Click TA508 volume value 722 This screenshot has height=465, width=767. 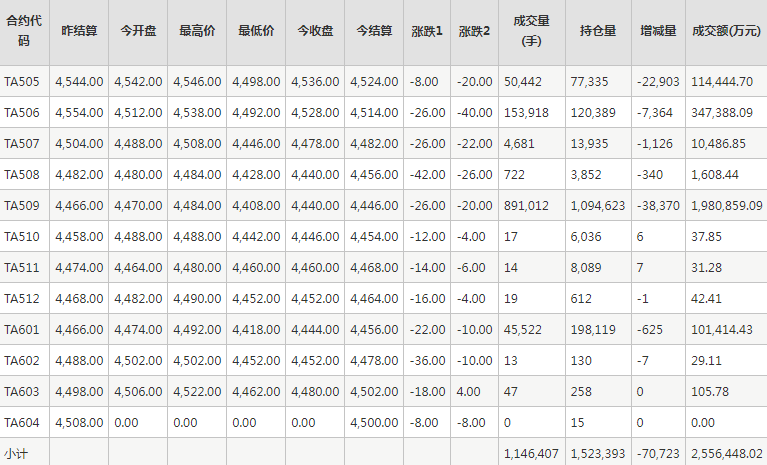click(514, 175)
